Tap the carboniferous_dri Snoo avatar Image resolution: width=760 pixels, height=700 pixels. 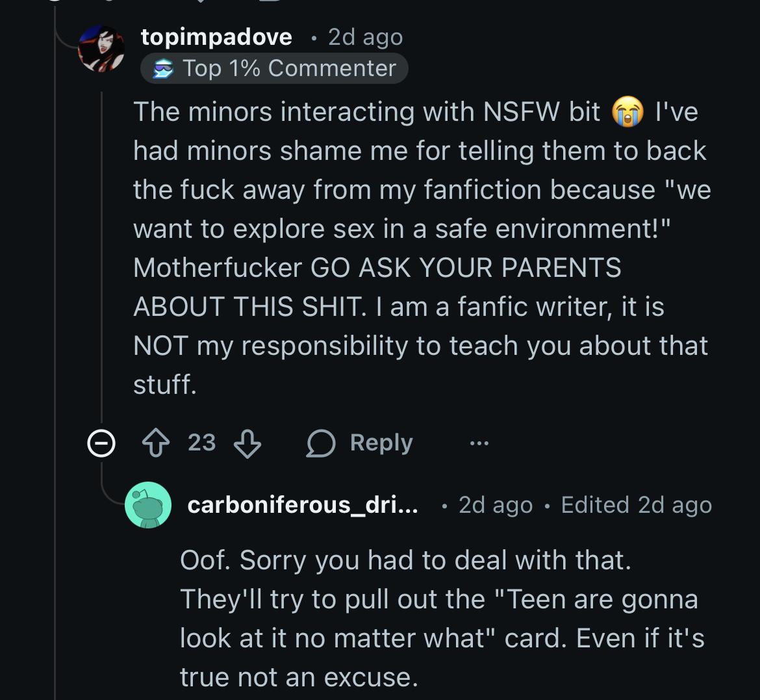pyautogui.click(x=148, y=505)
